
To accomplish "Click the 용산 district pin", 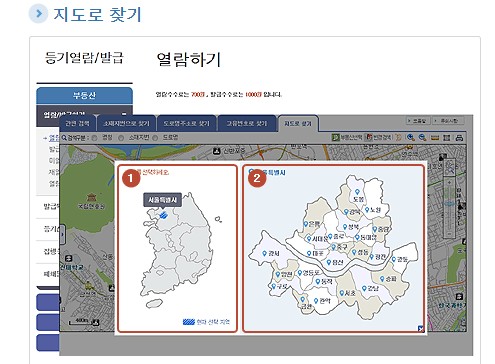I will point(329,262).
